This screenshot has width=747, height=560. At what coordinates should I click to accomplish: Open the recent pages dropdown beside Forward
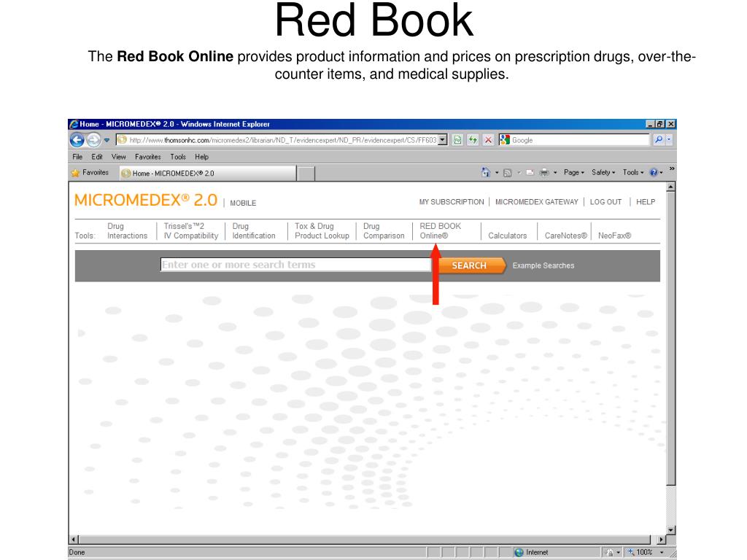107,140
